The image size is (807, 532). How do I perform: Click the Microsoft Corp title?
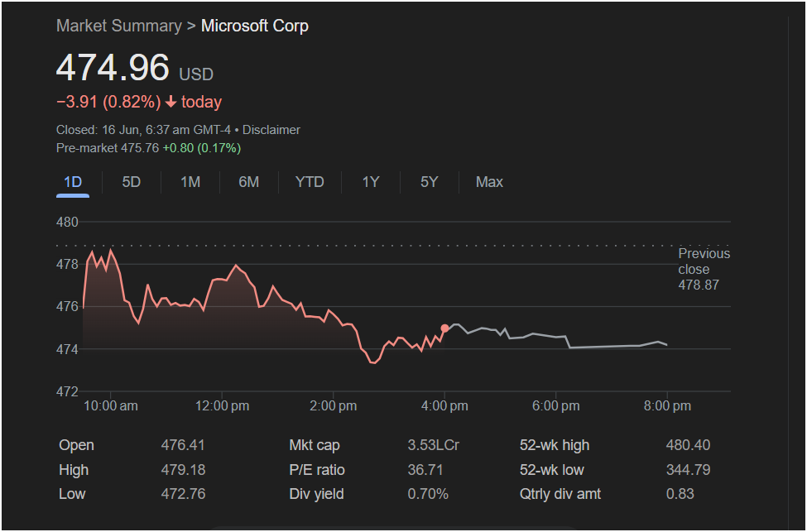(x=255, y=26)
